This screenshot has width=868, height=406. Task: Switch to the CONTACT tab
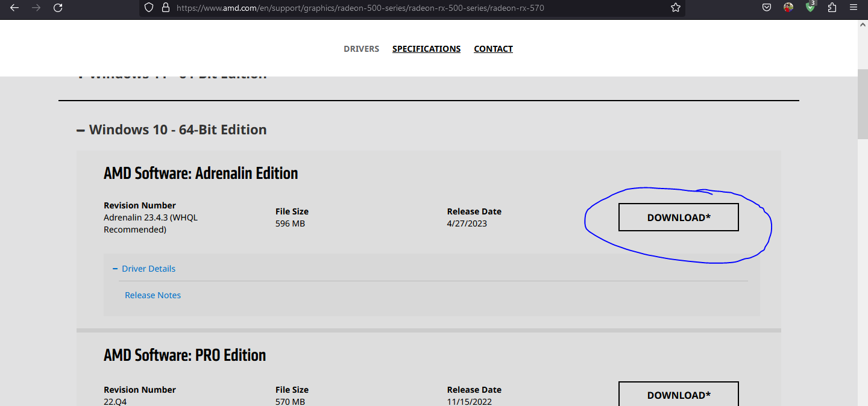(x=493, y=49)
